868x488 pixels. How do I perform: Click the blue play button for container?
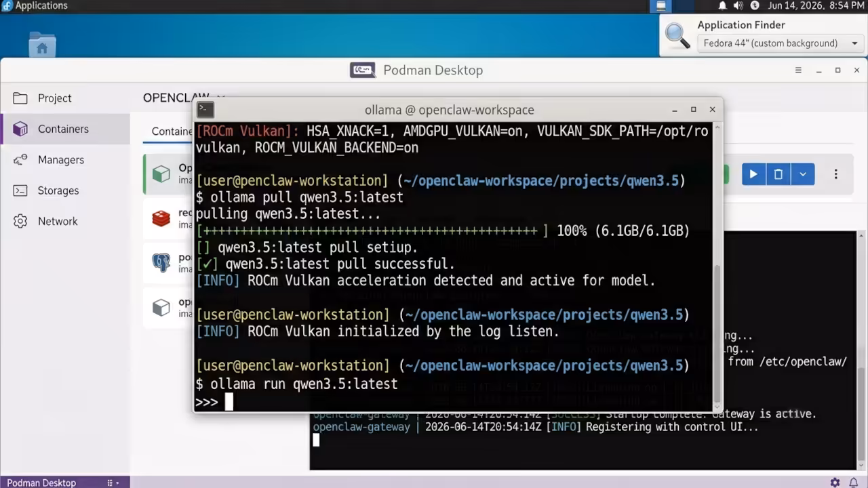753,174
